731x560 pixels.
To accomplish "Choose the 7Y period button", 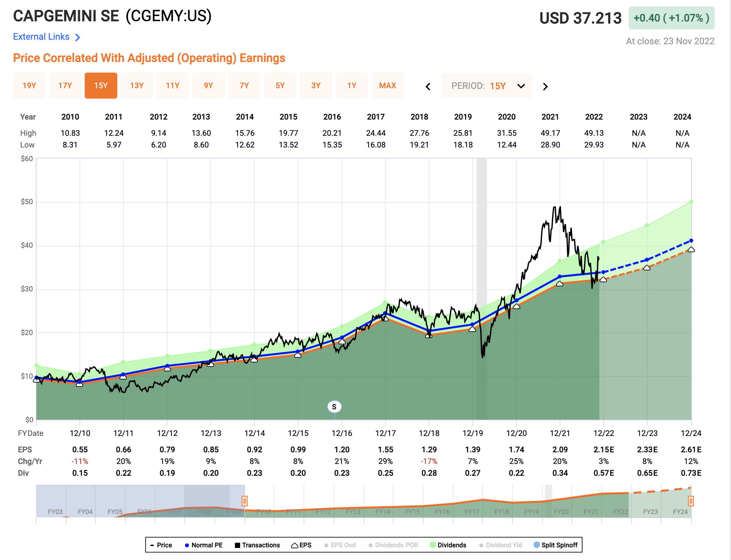I will 244,86.
